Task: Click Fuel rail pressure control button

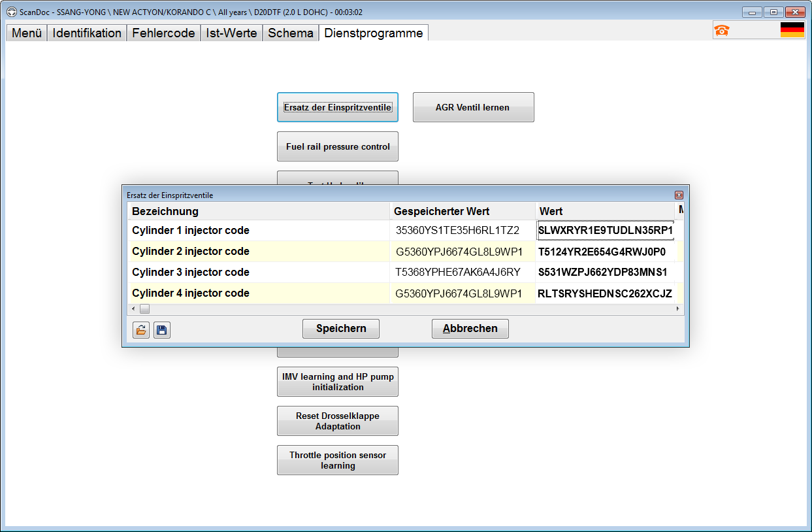Action: coord(338,146)
